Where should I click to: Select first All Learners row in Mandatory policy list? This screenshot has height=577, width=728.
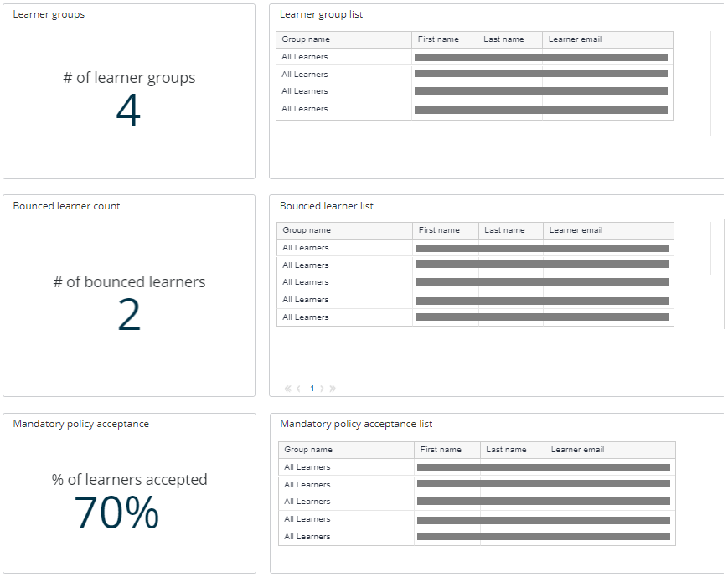point(307,467)
